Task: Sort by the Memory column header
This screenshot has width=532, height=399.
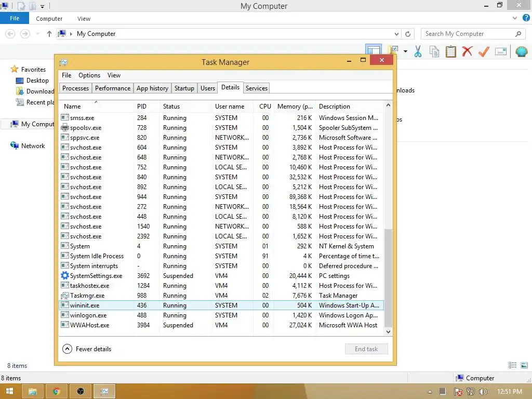Action: pyautogui.click(x=295, y=106)
